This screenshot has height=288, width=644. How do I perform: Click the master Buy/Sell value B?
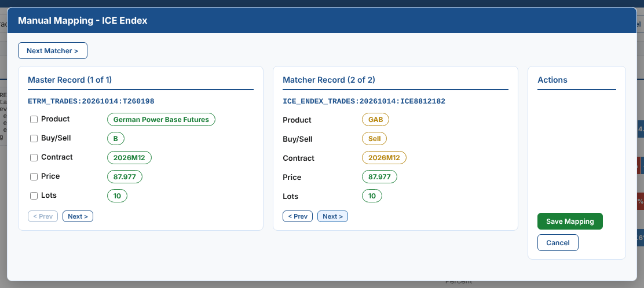tap(116, 139)
